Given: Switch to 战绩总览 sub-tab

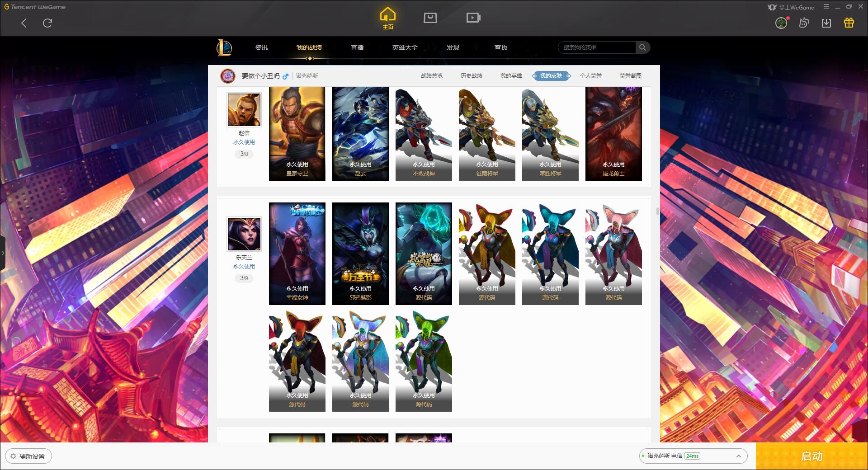Looking at the screenshot, I should tap(432, 76).
